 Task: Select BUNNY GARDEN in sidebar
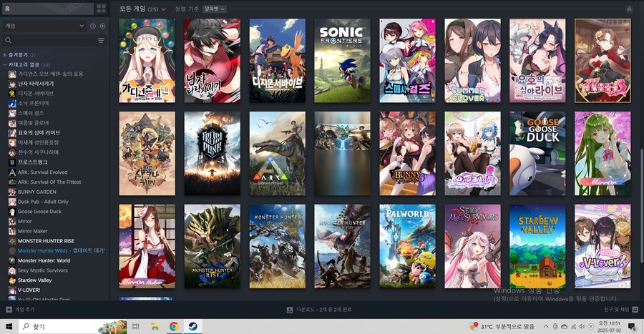pos(37,192)
